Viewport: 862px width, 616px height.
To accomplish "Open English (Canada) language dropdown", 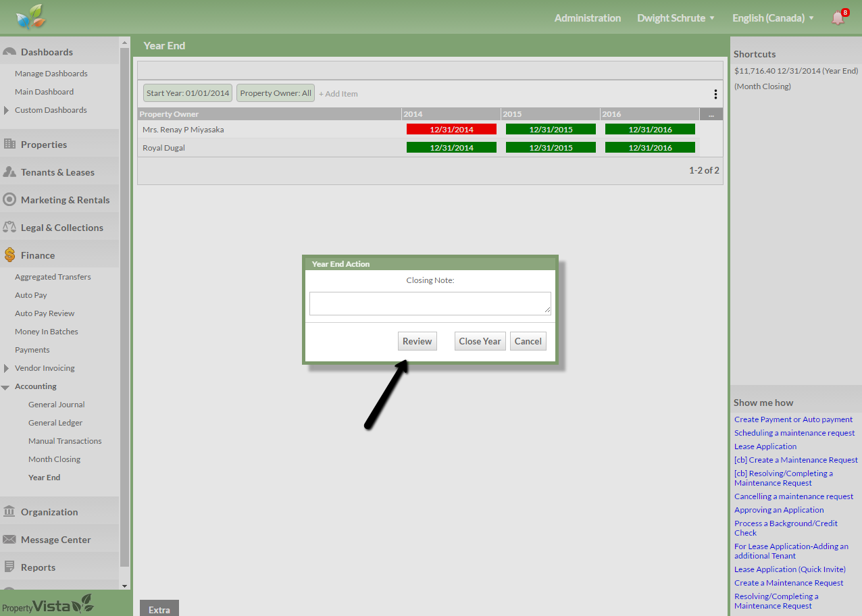I will point(773,18).
